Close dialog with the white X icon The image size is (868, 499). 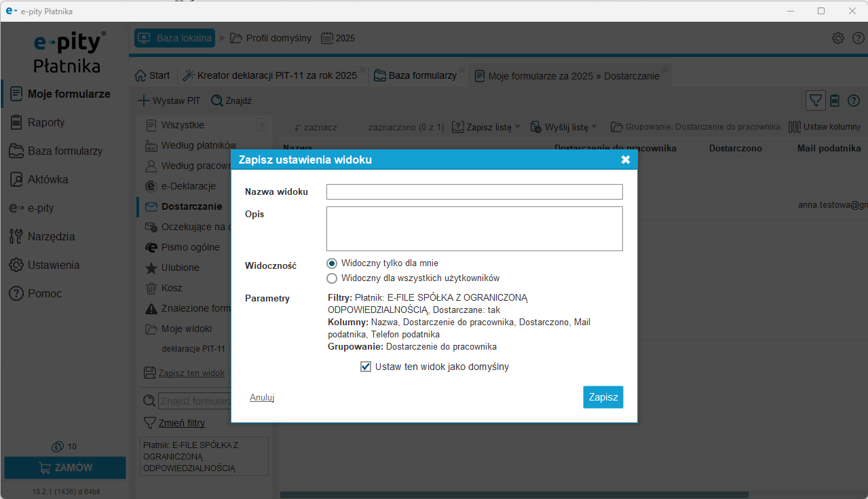(625, 160)
